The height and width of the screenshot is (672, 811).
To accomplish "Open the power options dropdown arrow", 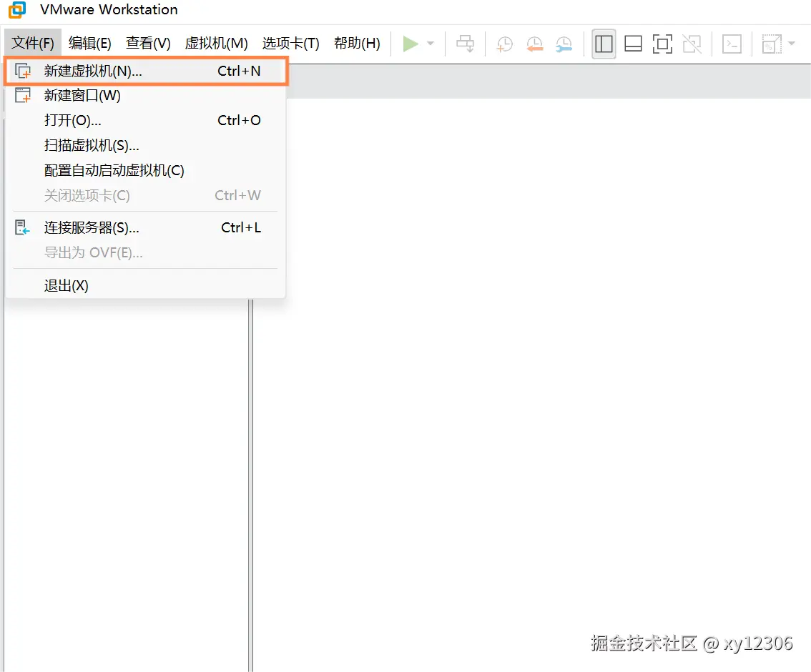I will point(431,44).
